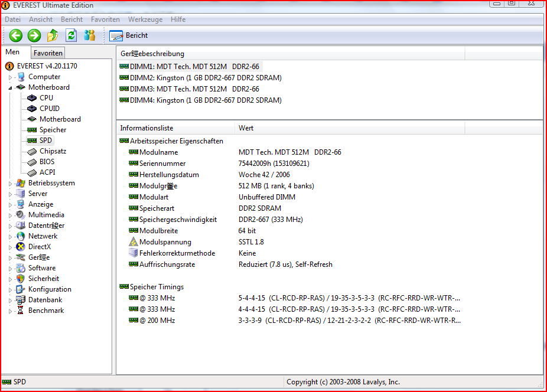Image resolution: width=547 pixels, height=392 pixels.
Task: Click the Computer icon in tree
Action: pyautogui.click(x=21, y=77)
